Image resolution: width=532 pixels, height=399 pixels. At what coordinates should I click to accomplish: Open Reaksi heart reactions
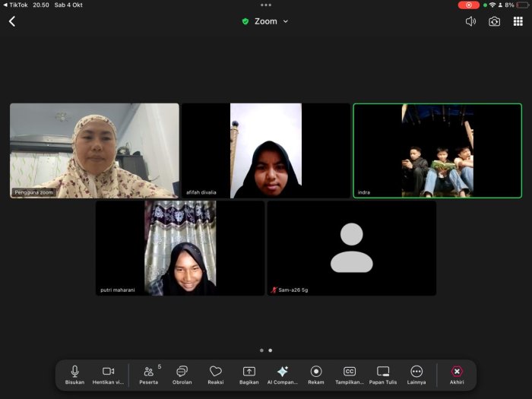coord(216,373)
